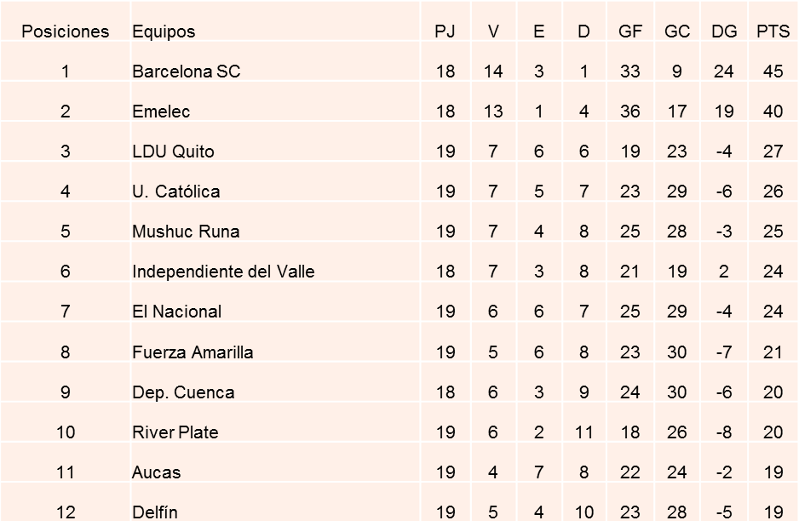Select the LDU Quito team cell
Viewport: 799px width, 532px height.
[173, 152]
